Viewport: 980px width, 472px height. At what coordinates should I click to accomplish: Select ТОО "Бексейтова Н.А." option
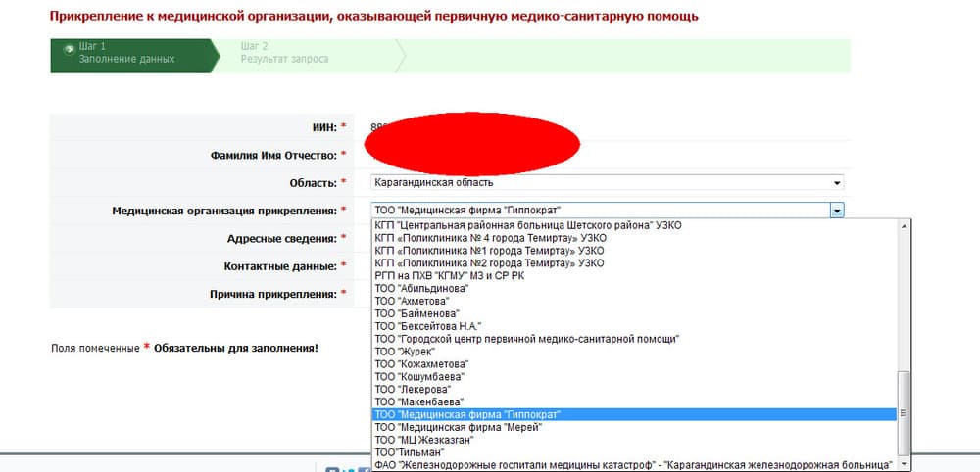(634, 326)
